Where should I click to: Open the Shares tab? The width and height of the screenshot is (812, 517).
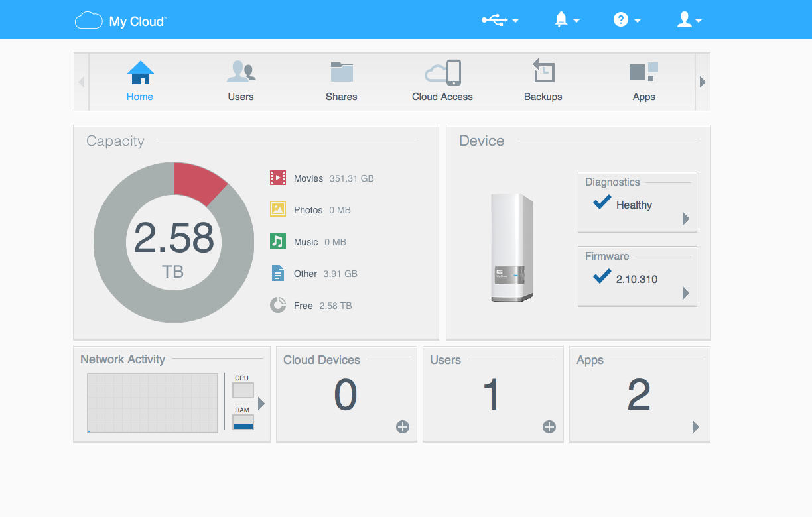[342, 82]
